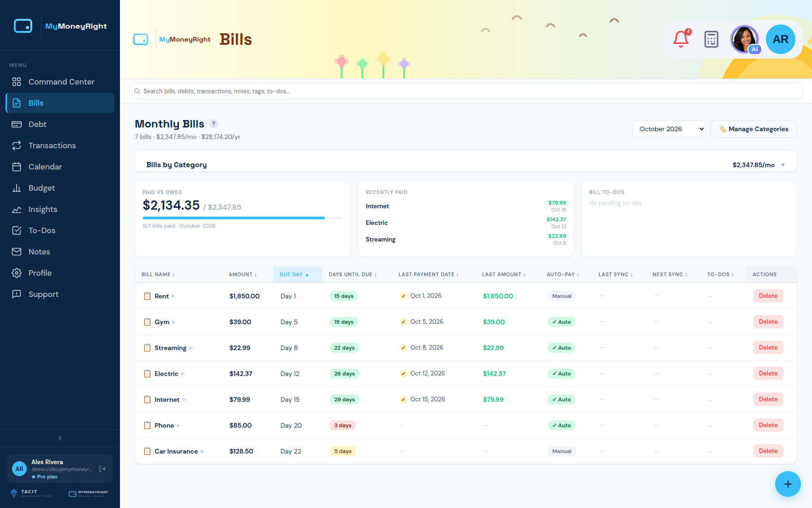Click the AR profile avatar in header
This screenshot has width=812, height=508.
click(781, 39)
